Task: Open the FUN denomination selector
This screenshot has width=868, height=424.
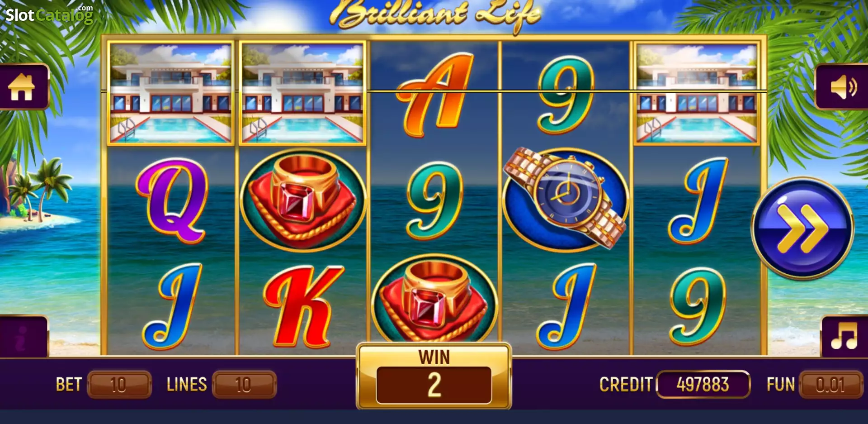Action: point(831,385)
